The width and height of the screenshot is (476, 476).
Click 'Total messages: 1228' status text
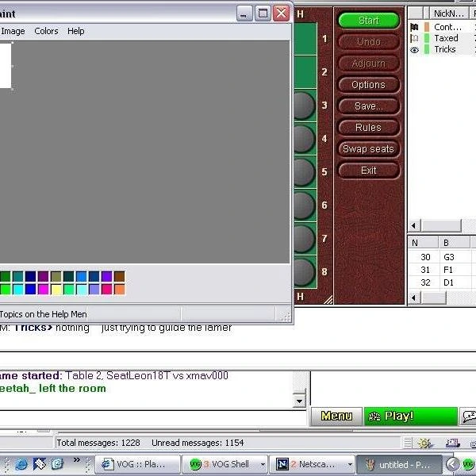tap(98, 443)
